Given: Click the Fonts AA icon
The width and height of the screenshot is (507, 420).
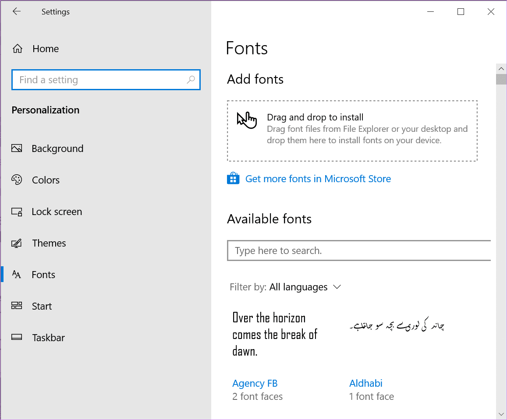Looking at the screenshot, I should pos(17,275).
